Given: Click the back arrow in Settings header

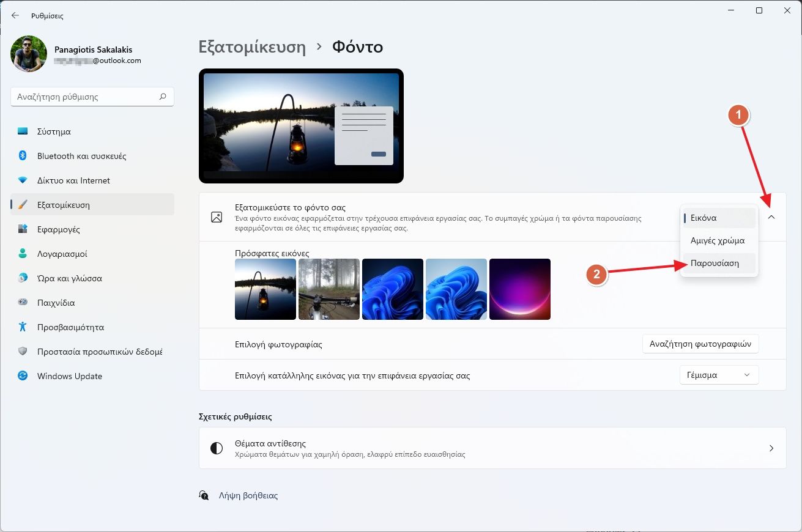Looking at the screenshot, I should tap(15, 15).
